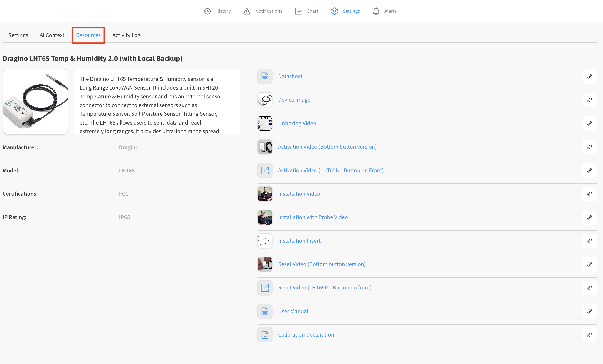Click Reset Video bottom button thumbnail

[x=265, y=264]
